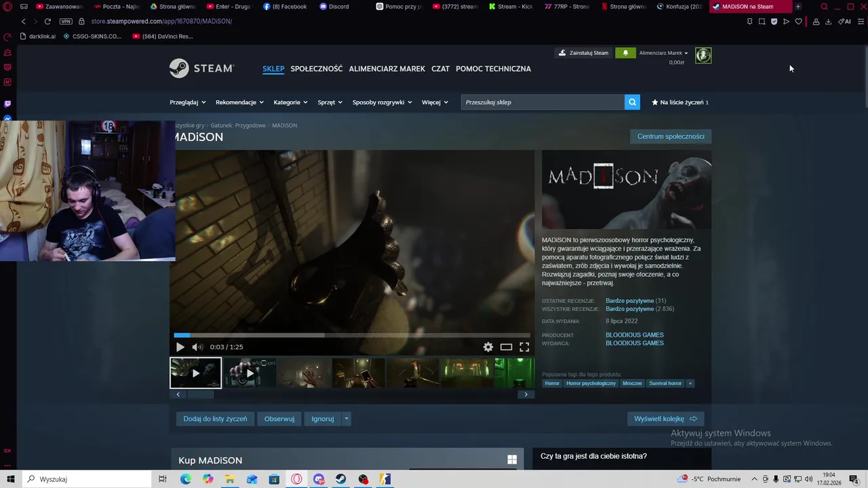Viewport: 868px width, 488px height.
Task: Expand the Kategorie dropdown
Action: [290, 102]
